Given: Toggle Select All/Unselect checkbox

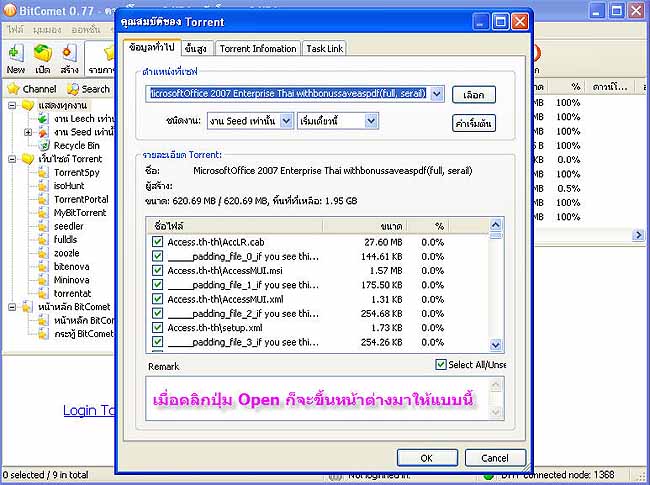Looking at the screenshot, I should [441, 364].
